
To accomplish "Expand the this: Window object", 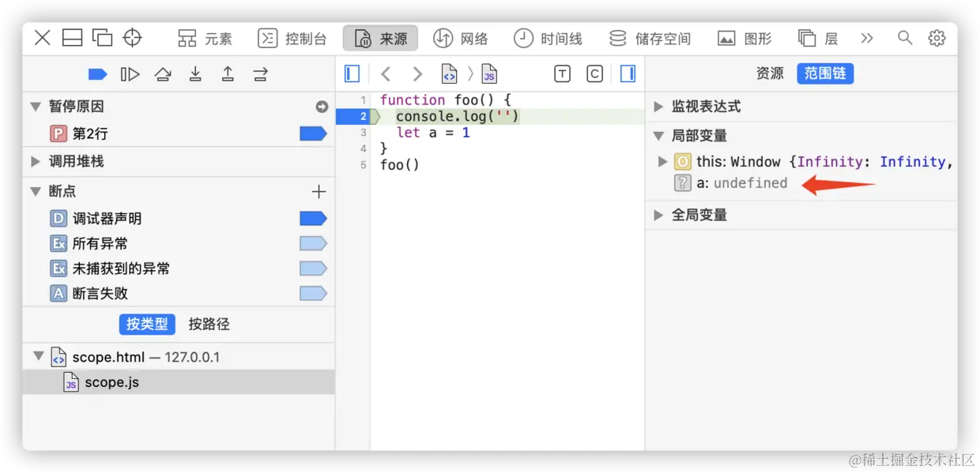I will 662,162.
